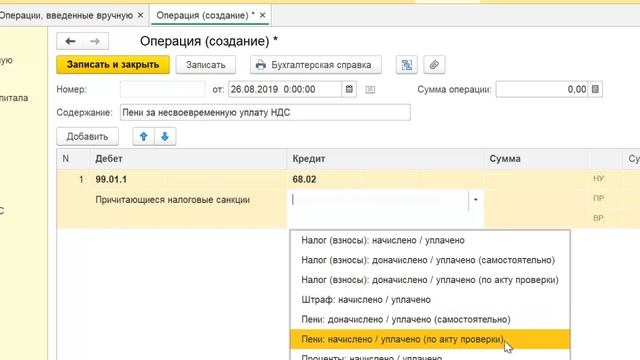This screenshot has width=640, height=360.
Task: Move row down with blue arrow
Action: (x=165, y=137)
